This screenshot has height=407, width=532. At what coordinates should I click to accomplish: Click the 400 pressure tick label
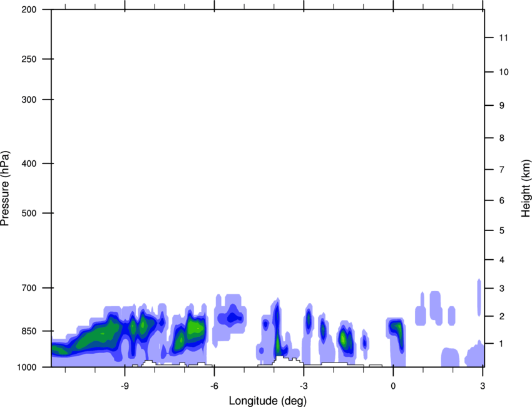pyautogui.click(x=29, y=163)
